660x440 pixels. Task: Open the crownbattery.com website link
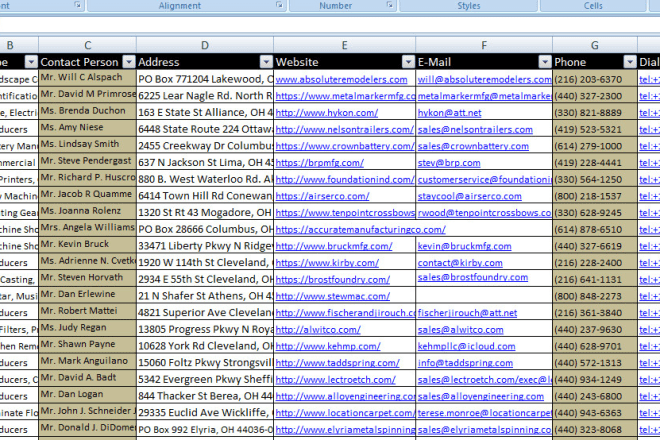coord(345,146)
